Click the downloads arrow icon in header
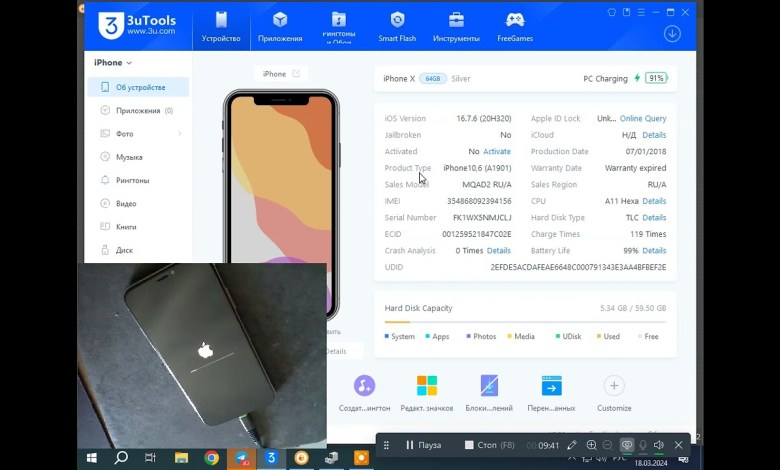Screen dimensions: 780x470 (x=671, y=34)
